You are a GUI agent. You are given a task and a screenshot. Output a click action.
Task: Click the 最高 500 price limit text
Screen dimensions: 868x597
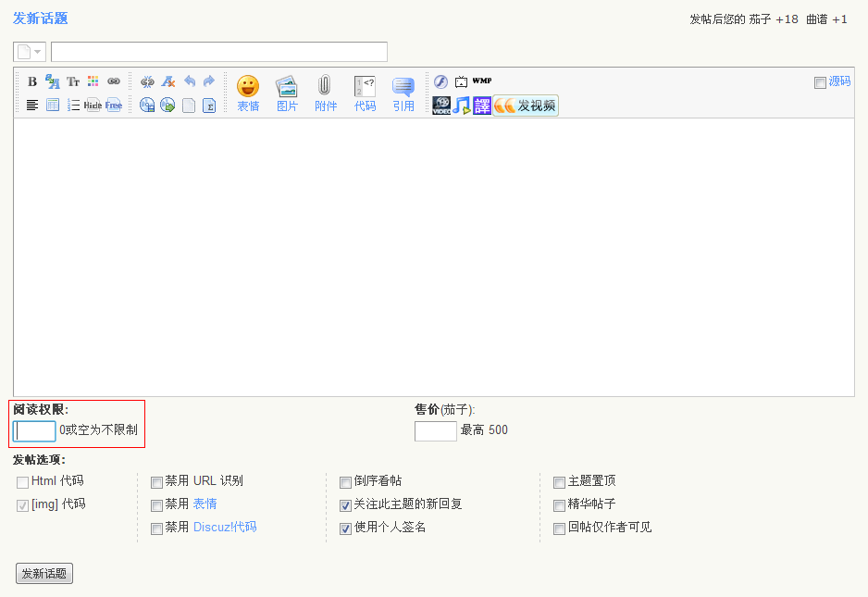(x=484, y=429)
